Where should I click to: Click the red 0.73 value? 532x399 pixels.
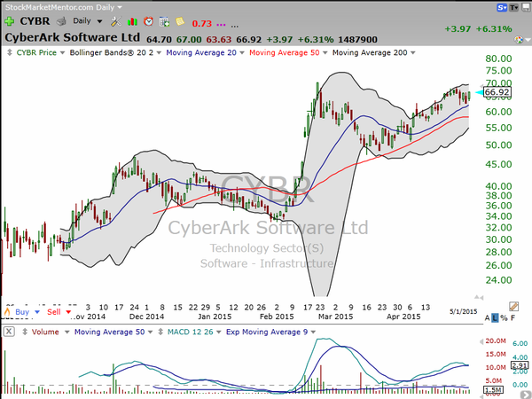[201, 23]
